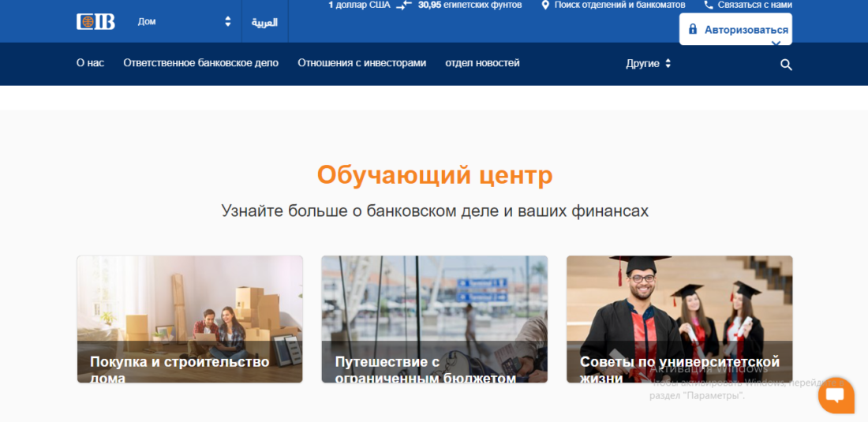Open the Советы по университетской жизни card
Image resolution: width=868 pixels, height=422 pixels.
(679, 319)
